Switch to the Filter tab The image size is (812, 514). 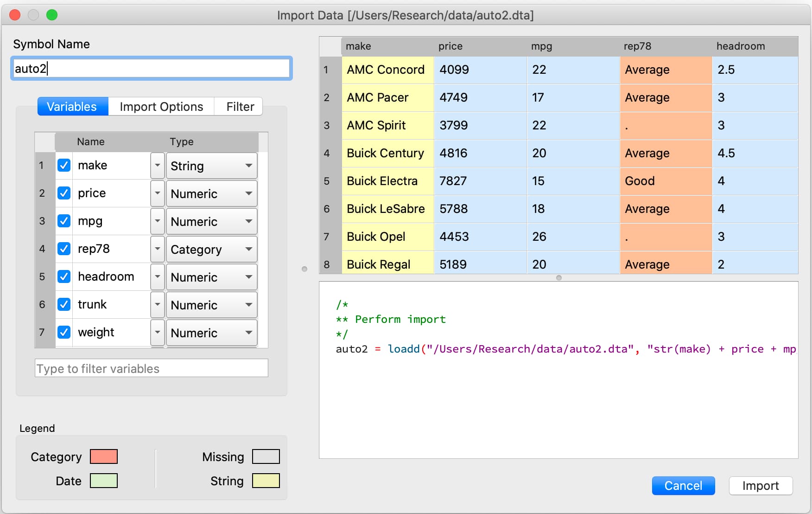[240, 107]
